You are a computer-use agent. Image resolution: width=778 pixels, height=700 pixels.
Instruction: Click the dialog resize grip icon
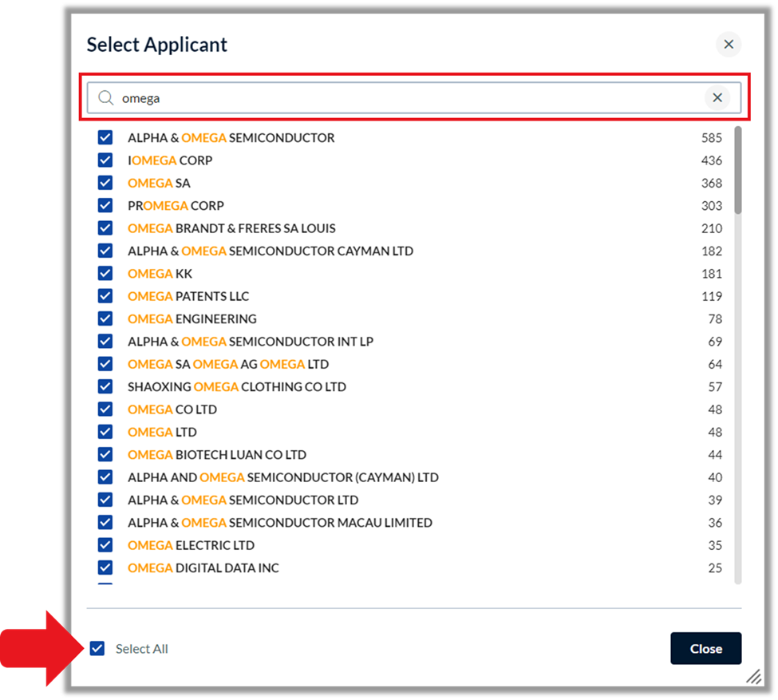tap(754, 676)
